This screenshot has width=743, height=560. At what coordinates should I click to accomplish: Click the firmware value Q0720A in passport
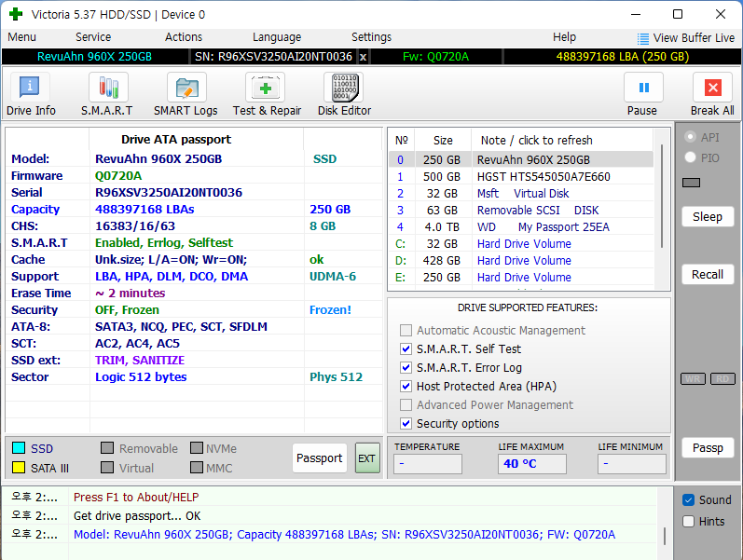[x=118, y=176]
